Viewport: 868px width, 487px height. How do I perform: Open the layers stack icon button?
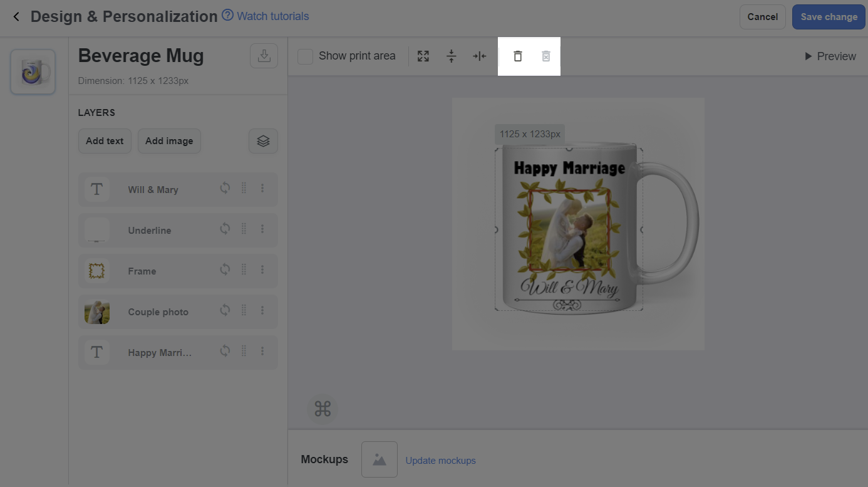263,141
